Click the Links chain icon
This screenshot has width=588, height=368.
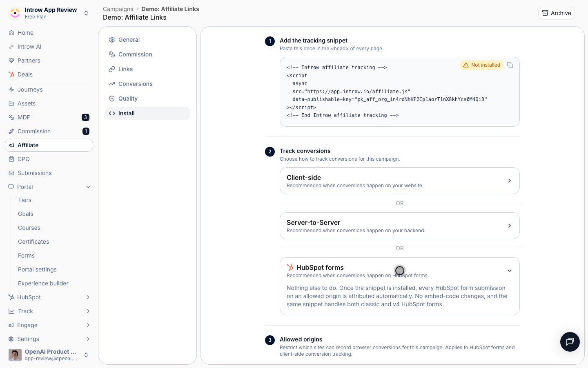click(112, 69)
